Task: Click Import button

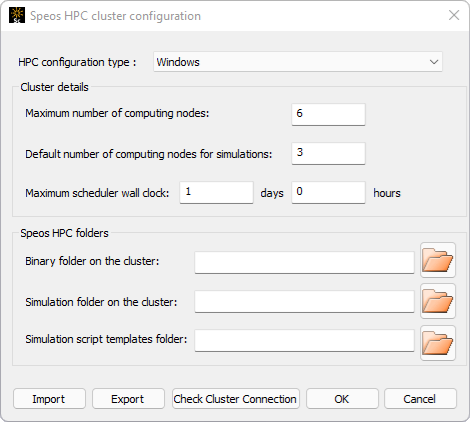Action: (x=49, y=399)
